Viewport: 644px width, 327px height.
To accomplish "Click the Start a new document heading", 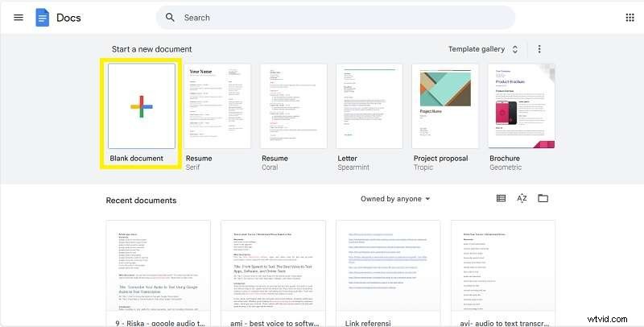I will point(152,49).
